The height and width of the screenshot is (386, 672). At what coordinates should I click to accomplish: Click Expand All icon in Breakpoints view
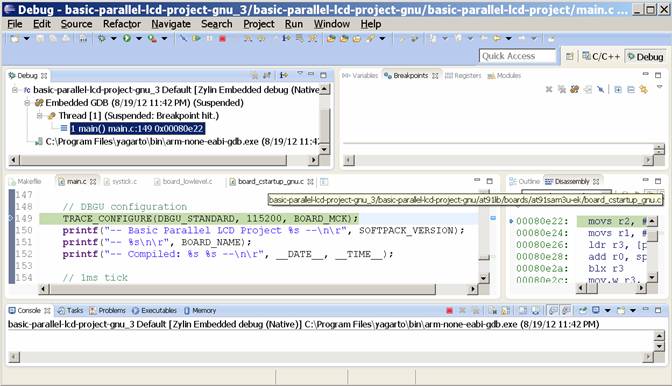(618, 89)
